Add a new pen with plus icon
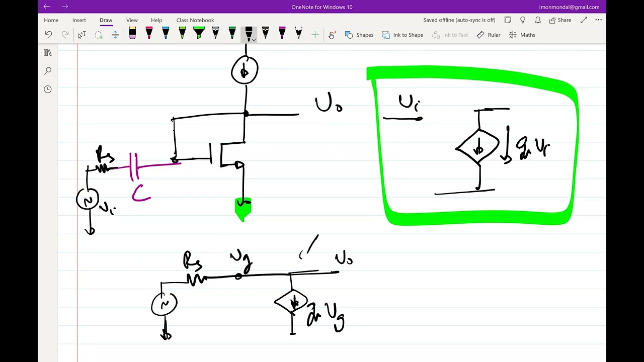 [315, 35]
